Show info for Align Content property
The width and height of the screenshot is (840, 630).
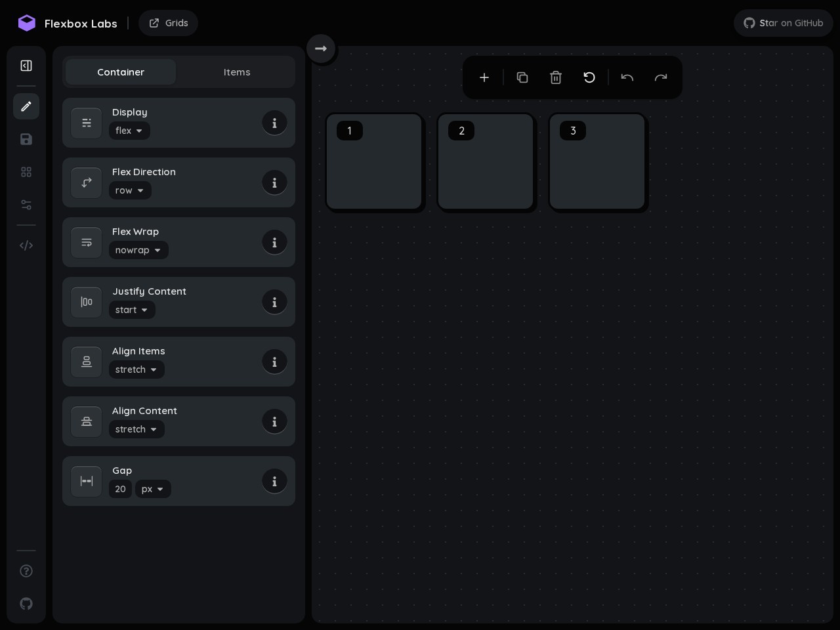tap(274, 421)
